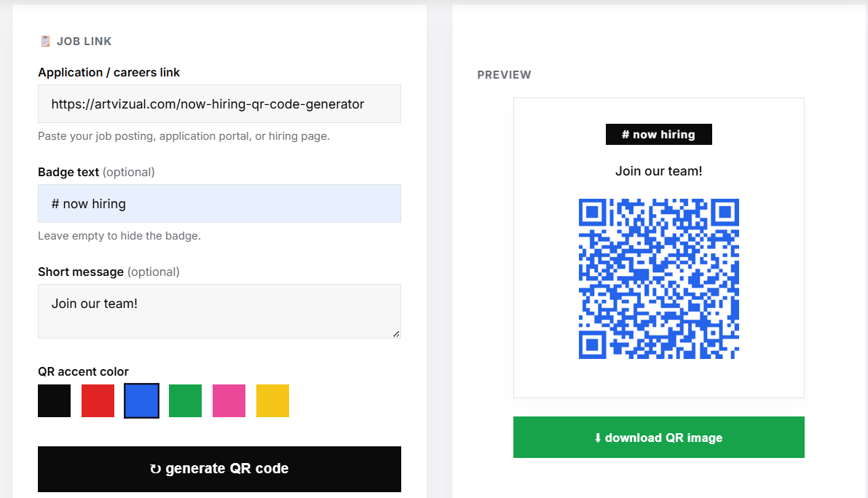Click the JOB LINK section heading
Image resolution: width=868 pixels, height=498 pixels.
pos(84,41)
